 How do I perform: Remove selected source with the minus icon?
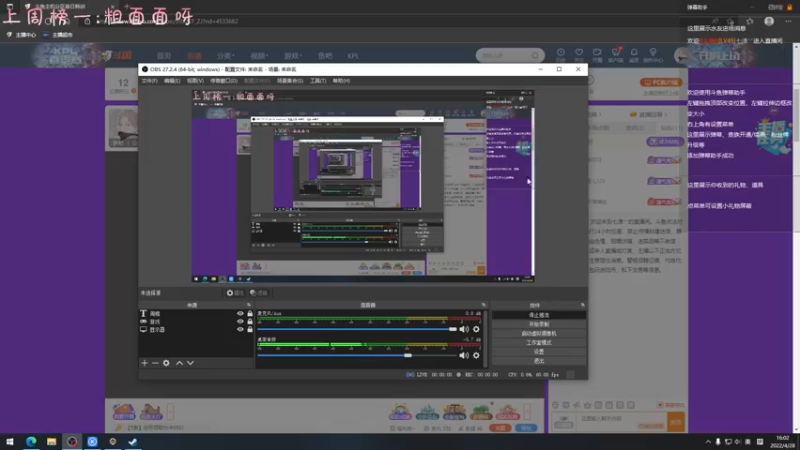click(x=155, y=363)
